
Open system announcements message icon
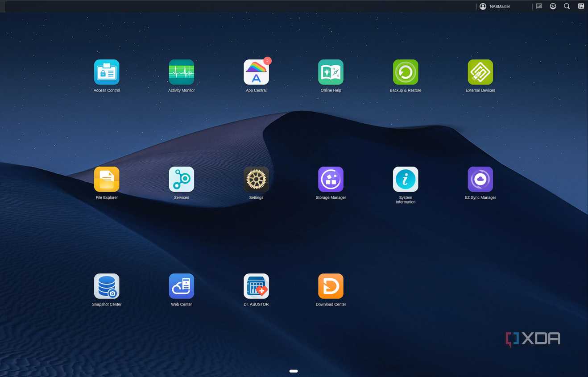pos(539,6)
